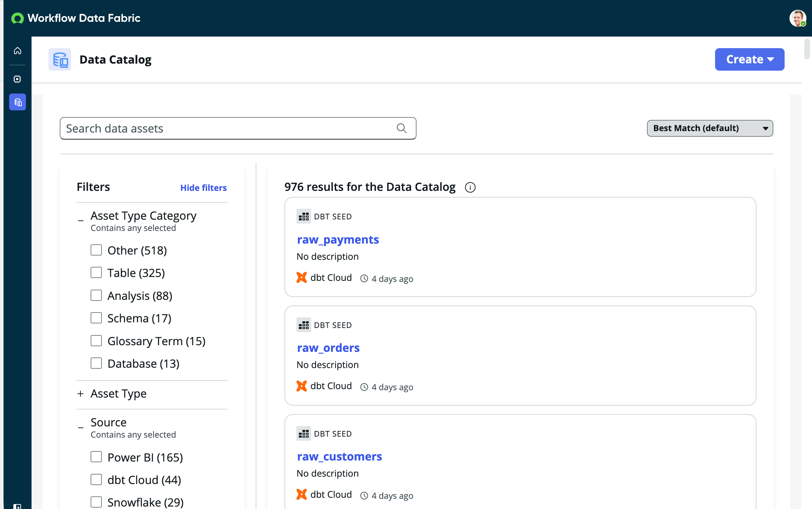This screenshot has width=812, height=509.
Task: Click the search magnifier icon
Action: click(x=402, y=128)
